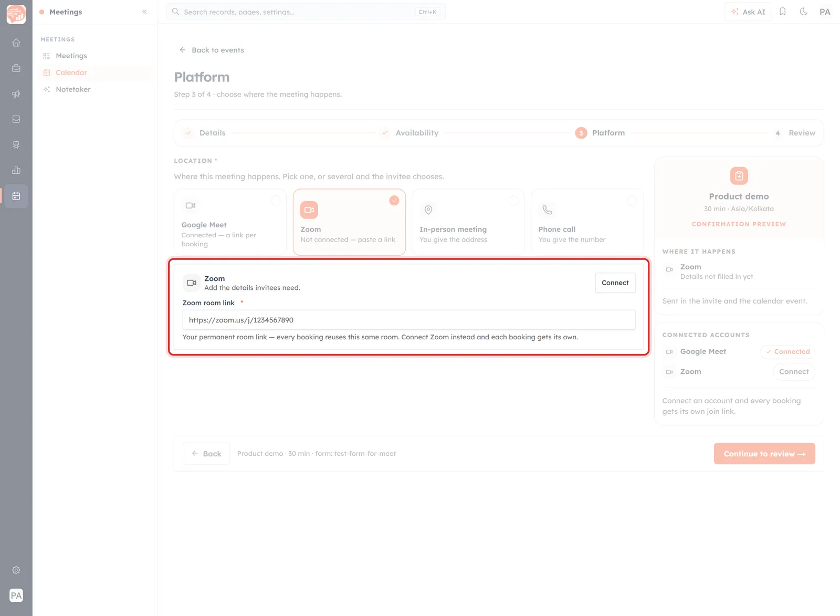Click the Ask AI button
840x616 pixels.
(748, 12)
